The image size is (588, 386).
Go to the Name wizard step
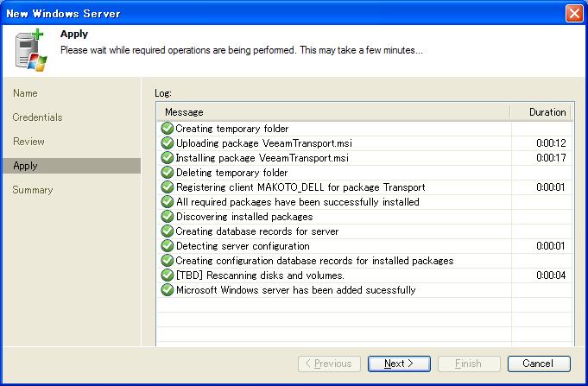[x=25, y=93]
